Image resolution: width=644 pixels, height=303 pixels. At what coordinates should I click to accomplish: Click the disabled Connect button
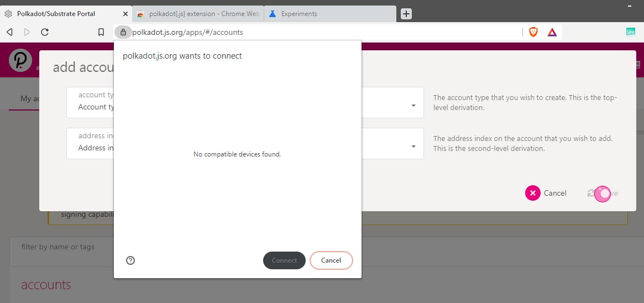284,260
